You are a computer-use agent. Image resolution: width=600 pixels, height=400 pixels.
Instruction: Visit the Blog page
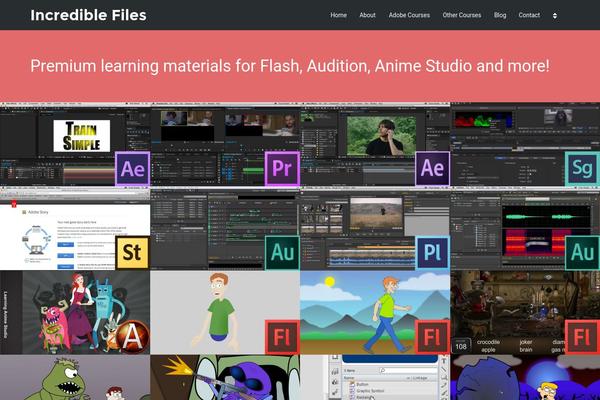tap(500, 15)
